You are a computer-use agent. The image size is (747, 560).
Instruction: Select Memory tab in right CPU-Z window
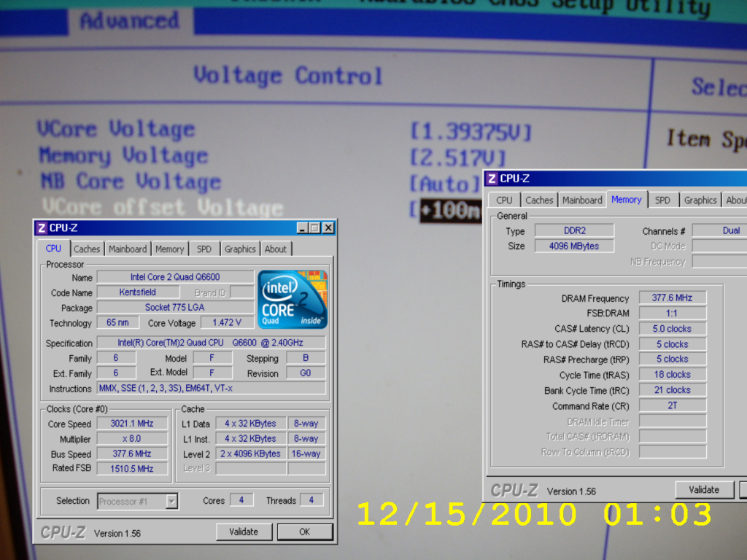coord(627,200)
